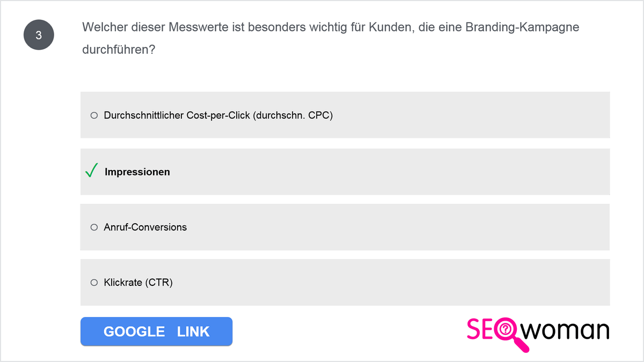Screen dimensions: 644x362
Task: Select the Anruf-Conversions radio button
Action: pyautogui.click(x=94, y=227)
